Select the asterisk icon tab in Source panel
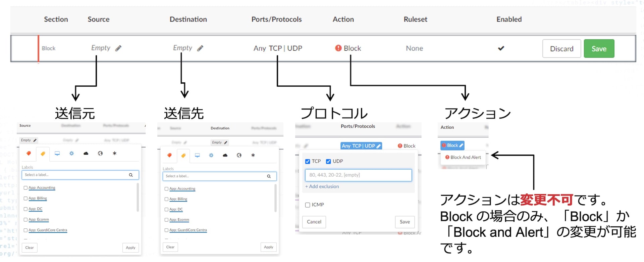The width and height of the screenshot is (644, 262). pos(114,154)
